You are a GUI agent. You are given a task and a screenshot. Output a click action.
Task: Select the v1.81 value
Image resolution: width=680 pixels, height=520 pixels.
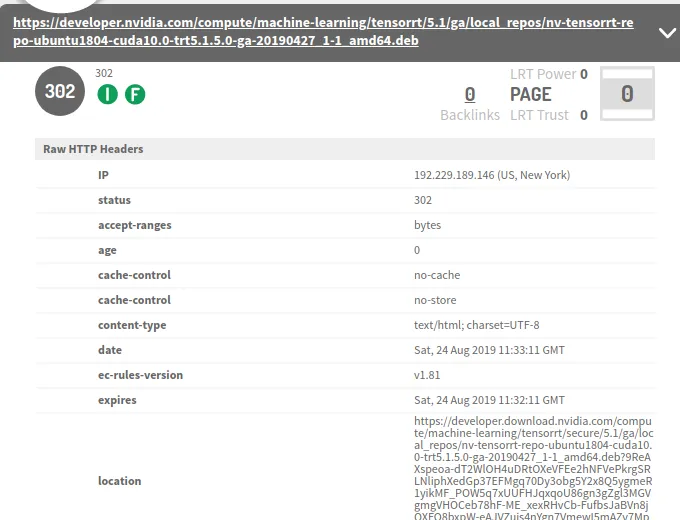(427, 375)
